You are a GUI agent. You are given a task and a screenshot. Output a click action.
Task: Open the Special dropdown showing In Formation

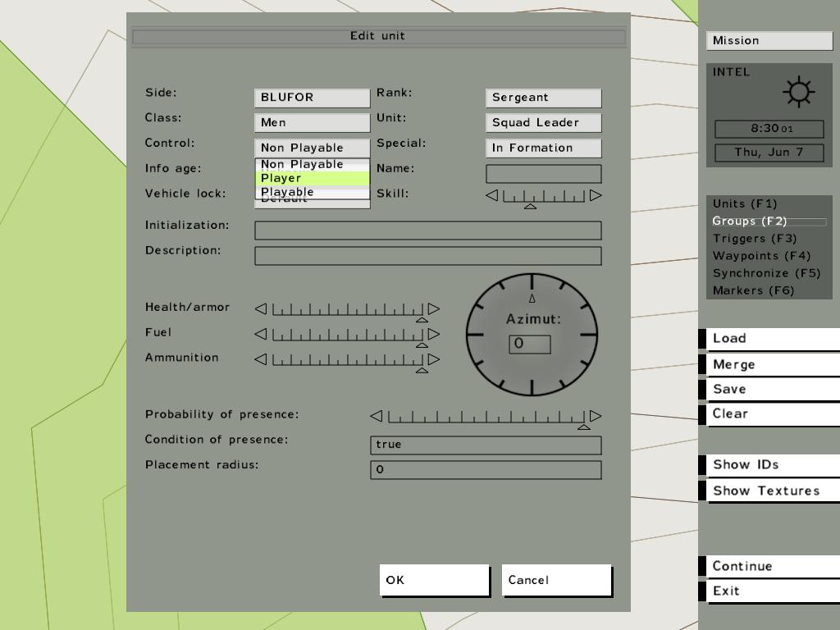[x=544, y=148]
